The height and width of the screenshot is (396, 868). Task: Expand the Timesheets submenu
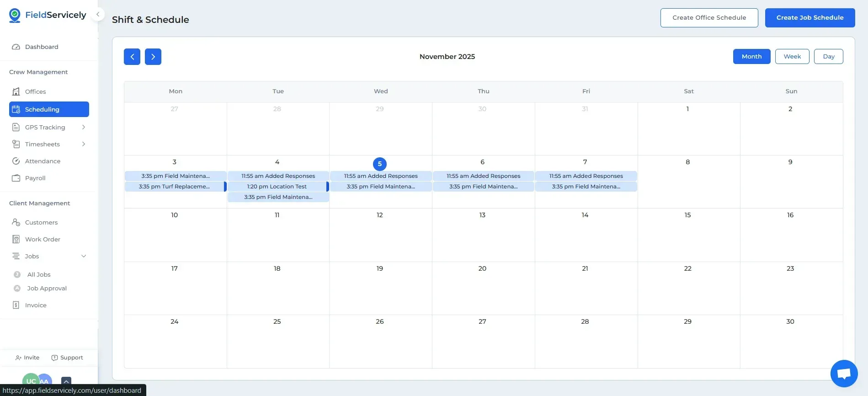coord(83,144)
